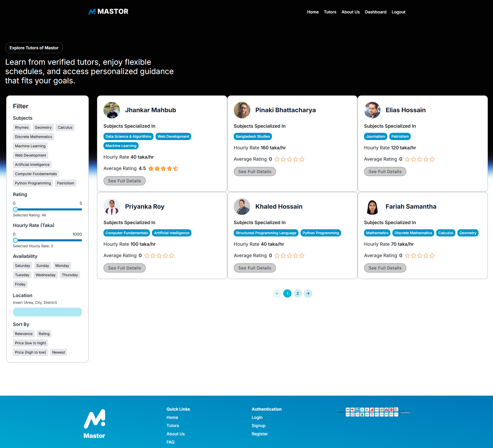Click the previous page arrow

click(x=277, y=294)
